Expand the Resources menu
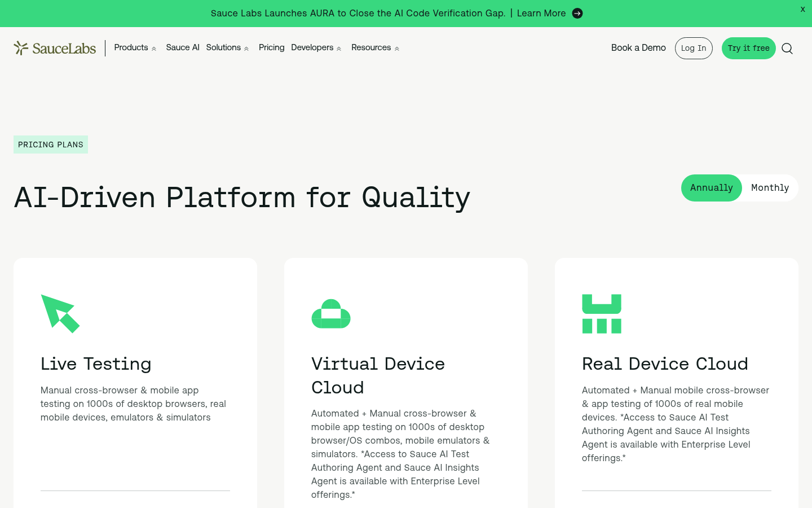 click(x=376, y=48)
